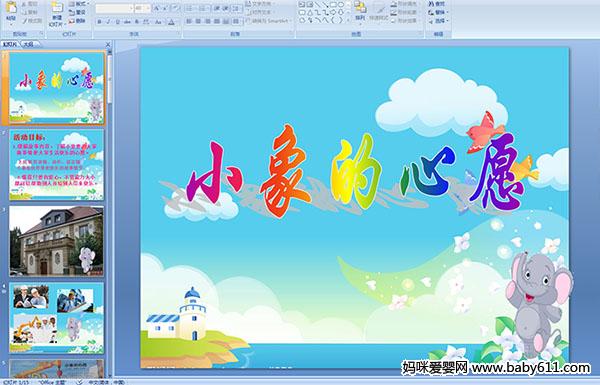Click the Replace button in the editing group
The height and width of the screenshot is (385, 600).
point(437,12)
